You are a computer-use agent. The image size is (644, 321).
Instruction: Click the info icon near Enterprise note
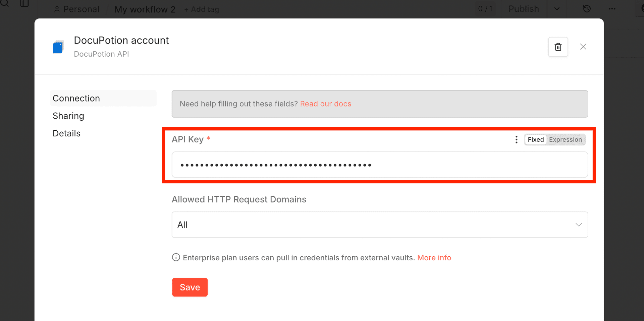(176, 257)
